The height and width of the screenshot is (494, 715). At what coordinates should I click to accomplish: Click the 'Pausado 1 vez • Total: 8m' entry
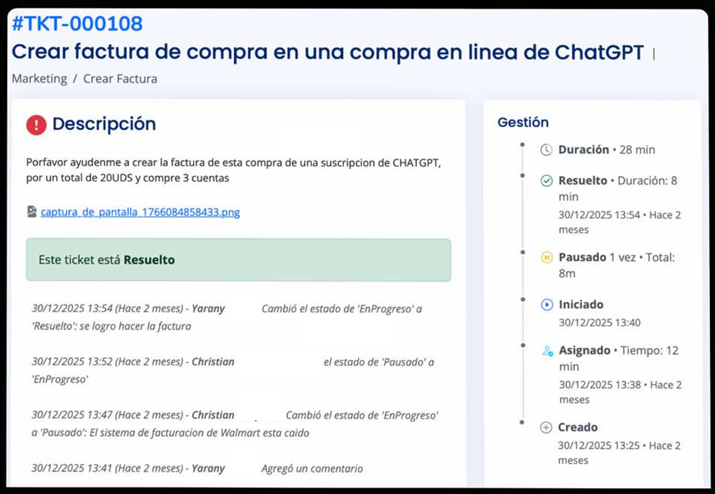point(617,265)
